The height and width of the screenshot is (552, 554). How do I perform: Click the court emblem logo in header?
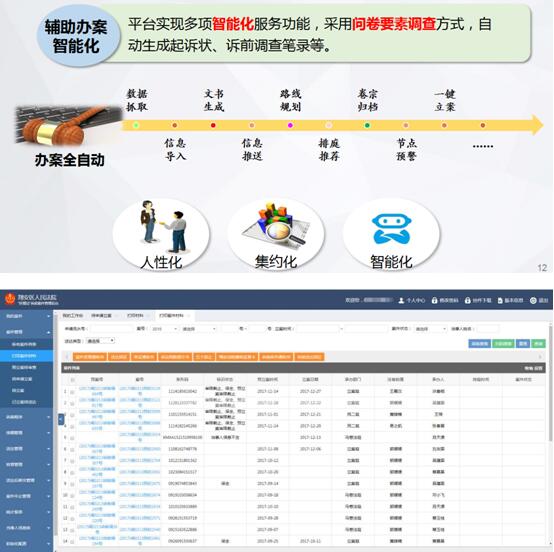coord(10,299)
